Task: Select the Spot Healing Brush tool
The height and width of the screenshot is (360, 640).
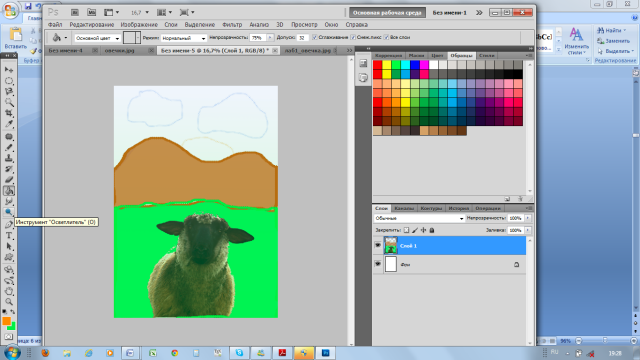Action: [x=9, y=137]
